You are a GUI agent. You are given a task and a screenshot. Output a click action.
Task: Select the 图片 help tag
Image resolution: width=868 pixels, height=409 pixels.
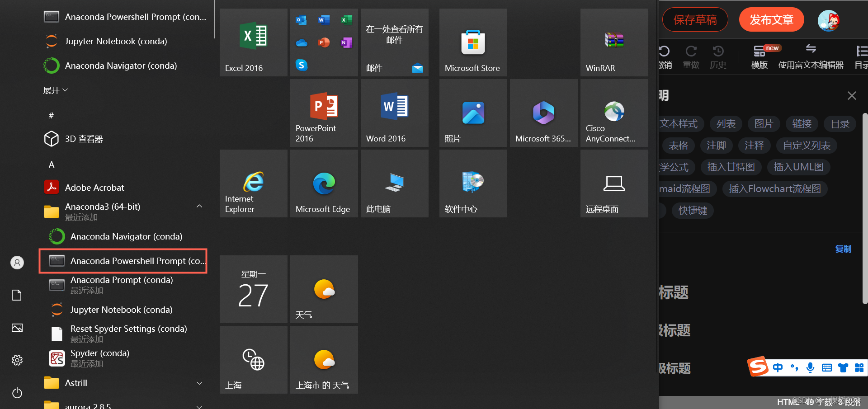(x=764, y=123)
